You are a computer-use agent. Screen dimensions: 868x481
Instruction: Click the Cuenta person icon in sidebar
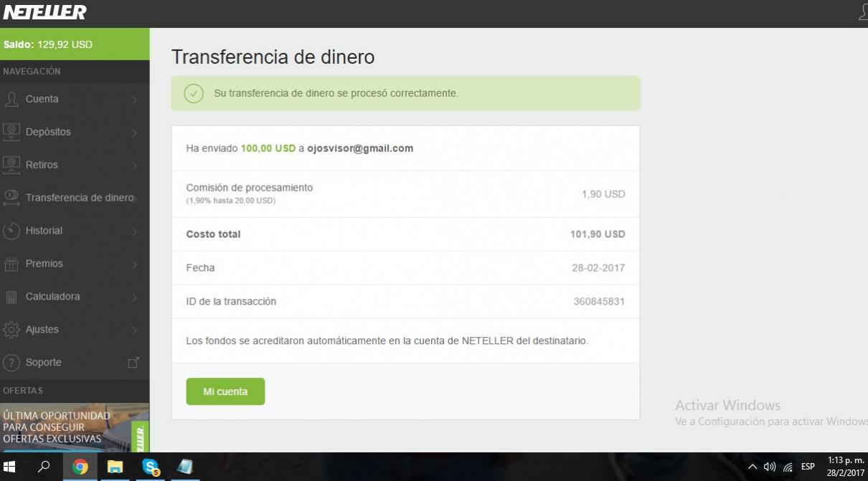pos(11,99)
